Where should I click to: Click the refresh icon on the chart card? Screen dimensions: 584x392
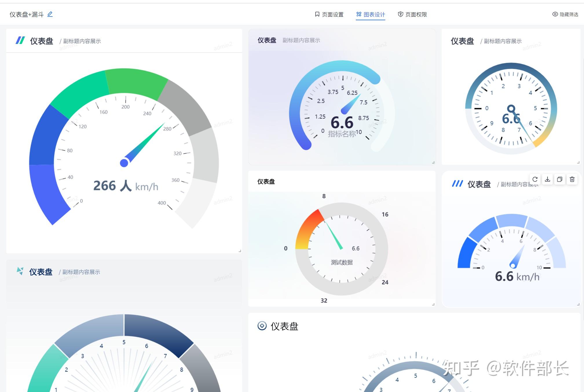pos(535,179)
